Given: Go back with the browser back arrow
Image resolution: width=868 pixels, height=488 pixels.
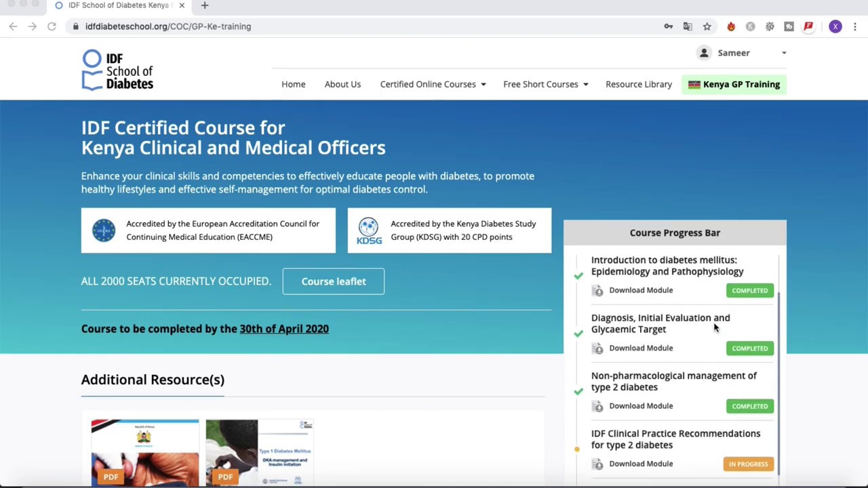Looking at the screenshot, I should pos(13,26).
